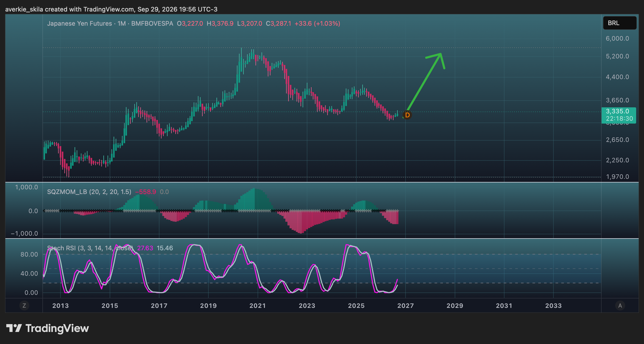644x344 pixels.
Task: Click the SQZMOM_LB indicator legend
Action: [x=89, y=192]
